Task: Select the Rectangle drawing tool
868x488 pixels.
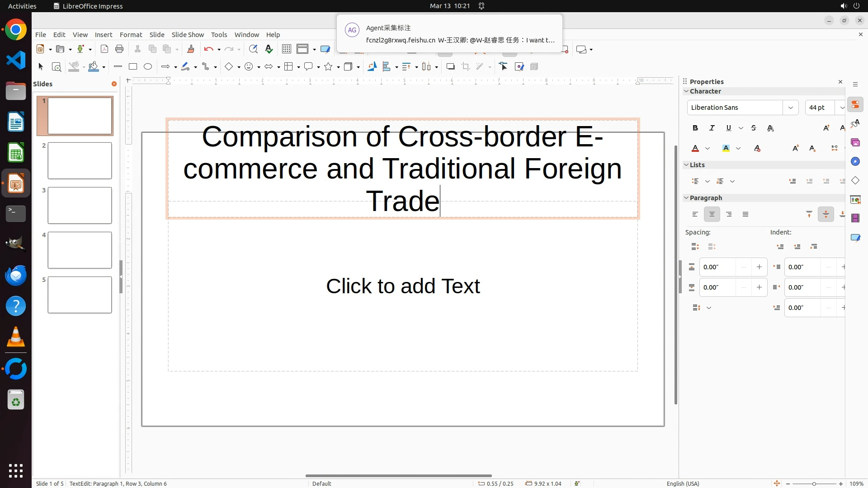Action: (x=133, y=66)
